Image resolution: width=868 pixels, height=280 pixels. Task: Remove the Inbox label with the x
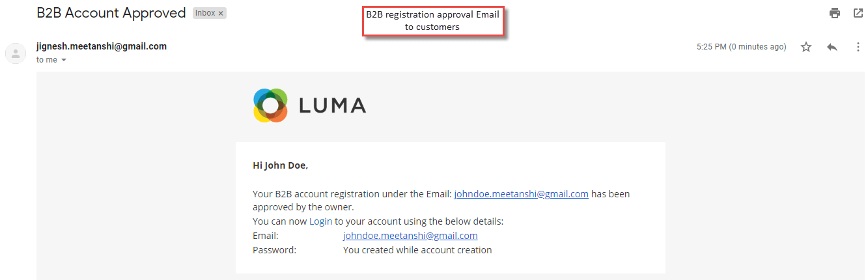pyautogui.click(x=221, y=13)
